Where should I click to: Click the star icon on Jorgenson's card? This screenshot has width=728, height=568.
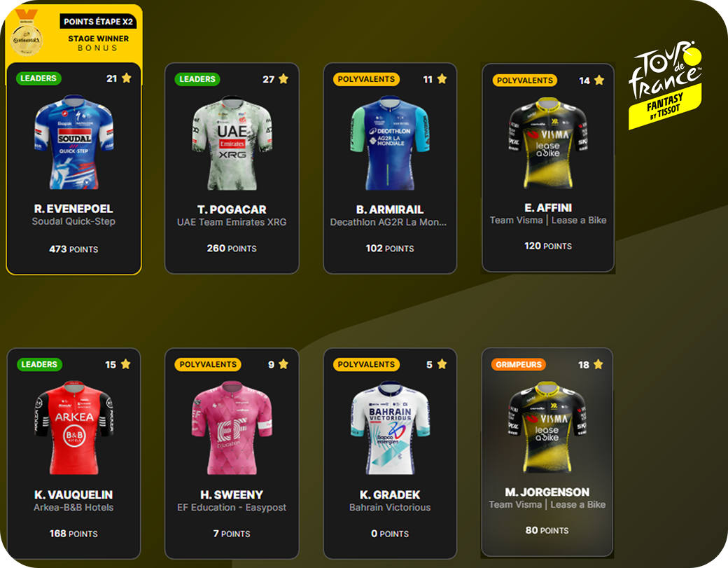[598, 365]
